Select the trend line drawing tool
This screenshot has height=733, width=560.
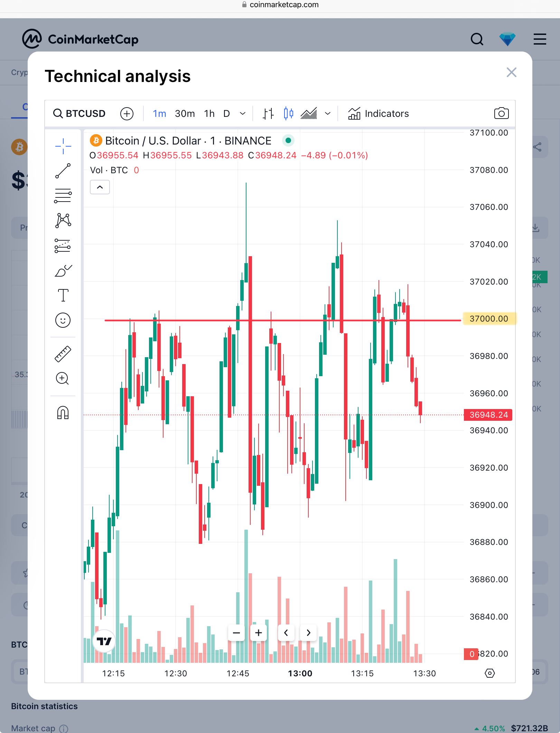click(63, 171)
